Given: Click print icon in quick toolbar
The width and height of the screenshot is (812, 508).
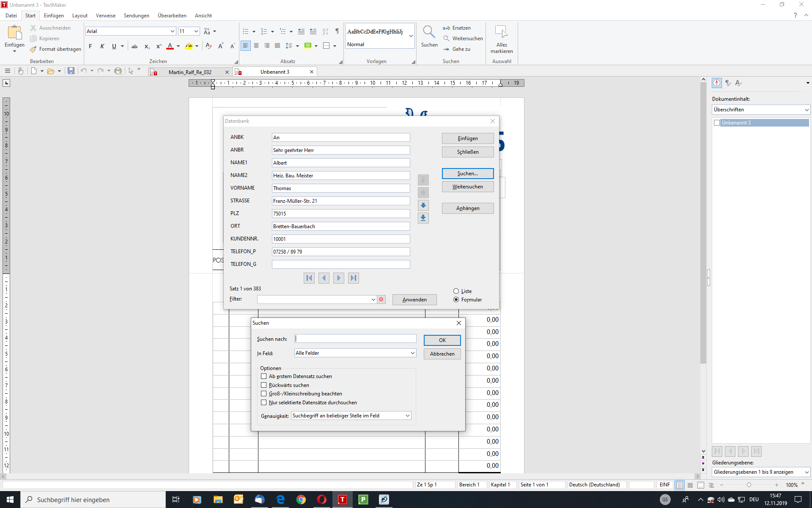Looking at the screenshot, I should (118, 71).
